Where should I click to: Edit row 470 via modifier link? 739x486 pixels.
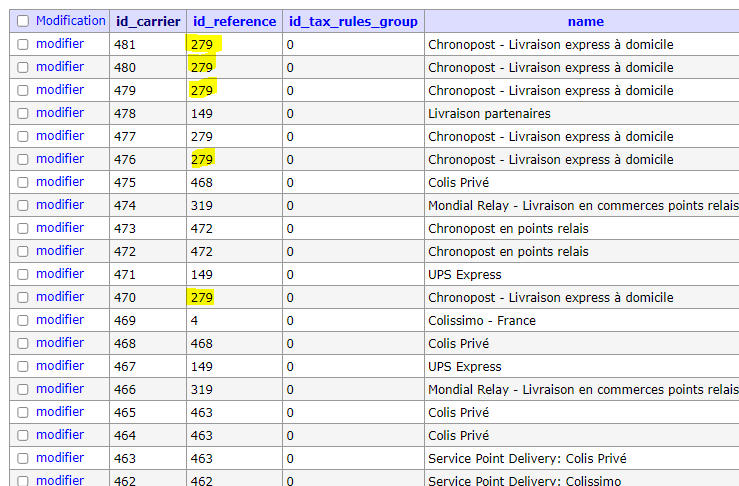(x=60, y=297)
